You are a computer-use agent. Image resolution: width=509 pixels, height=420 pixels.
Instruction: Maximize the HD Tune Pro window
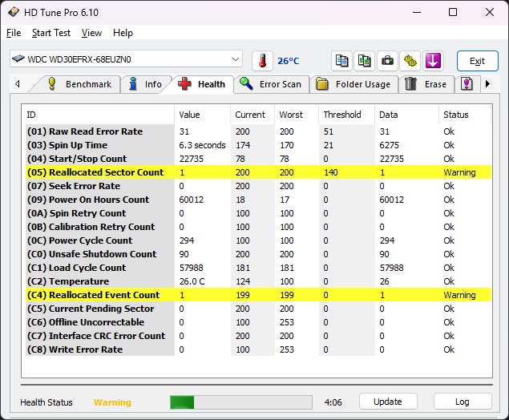(453, 12)
